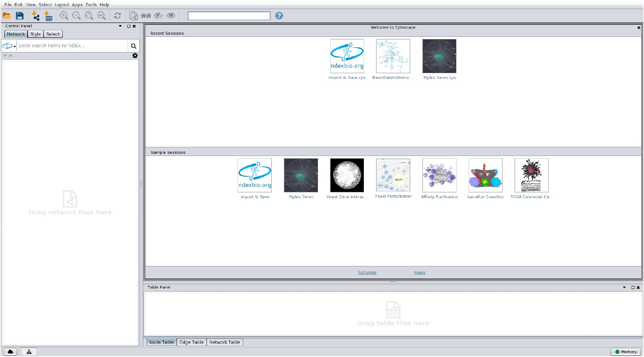The height and width of the screenshot is (357, 644).
Task: Switch to the Style tab
Action: pyautogui.click(x=35, y=34)
